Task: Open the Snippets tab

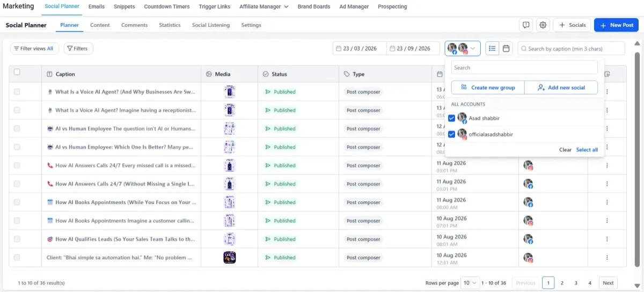Action: 125,6
